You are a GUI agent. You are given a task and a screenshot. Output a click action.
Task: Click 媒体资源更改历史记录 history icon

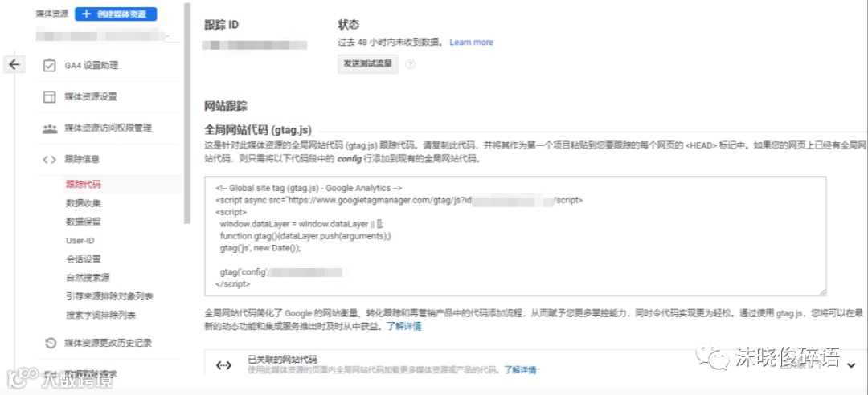pyautogui.click(x=50, y=343)
